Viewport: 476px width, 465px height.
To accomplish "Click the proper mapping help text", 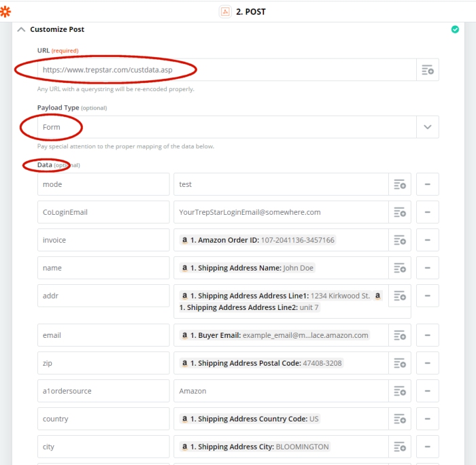I will [126, 146].
